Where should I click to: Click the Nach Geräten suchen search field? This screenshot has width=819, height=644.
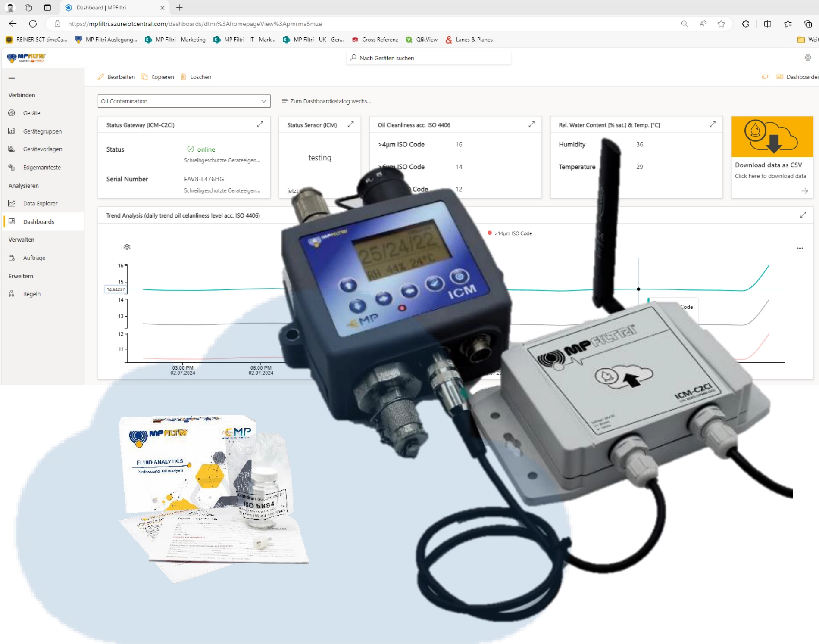coord(428,58)
